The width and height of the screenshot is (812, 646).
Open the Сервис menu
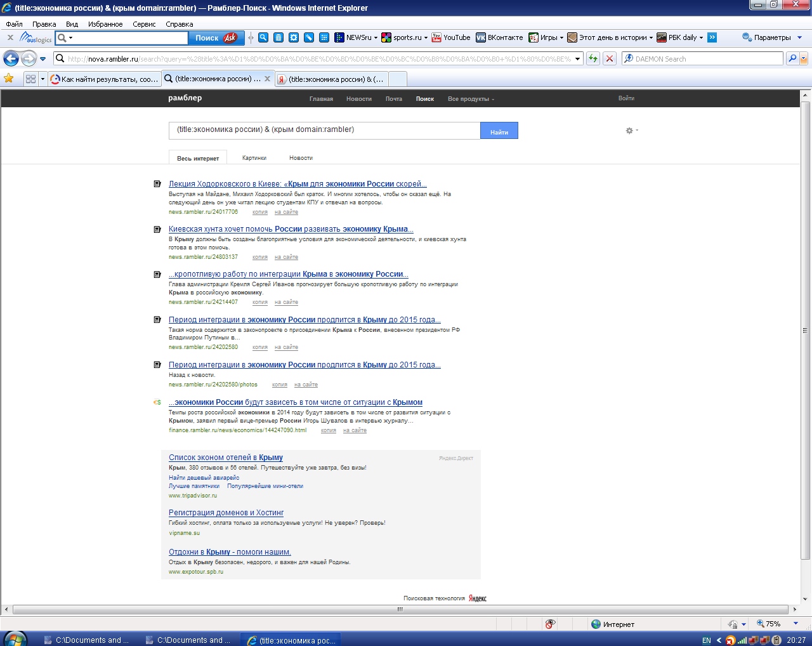coord(144,24)
